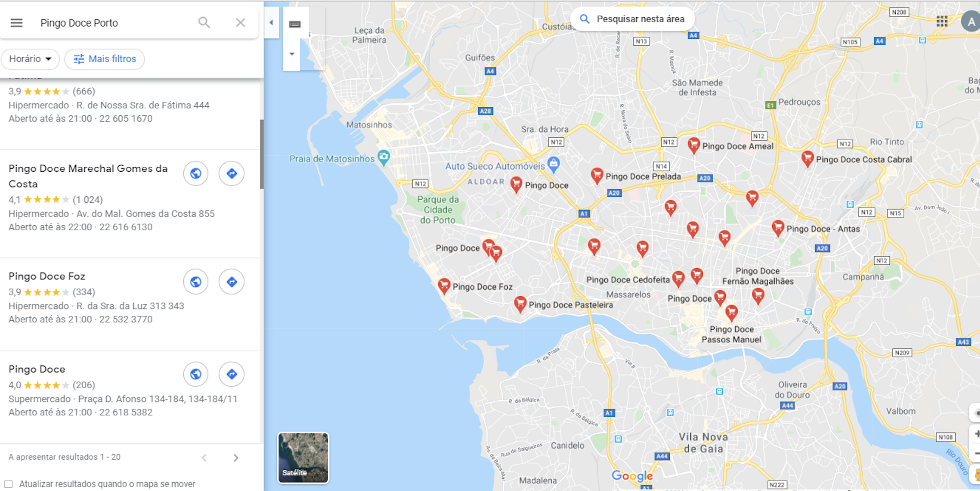Go to next page of results
Image resolution: width=980 pixels, height=491 pixels.
point(236,458)
